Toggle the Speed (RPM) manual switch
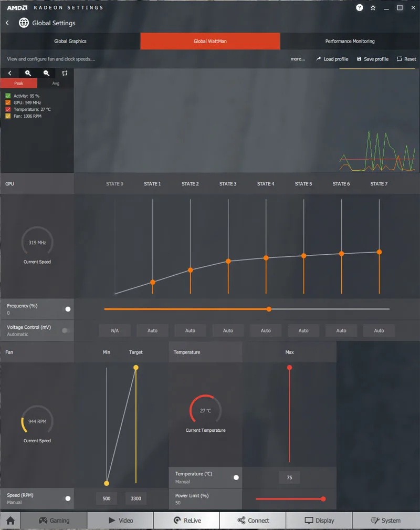Screen dimensions: 420x530 [67, 498]
